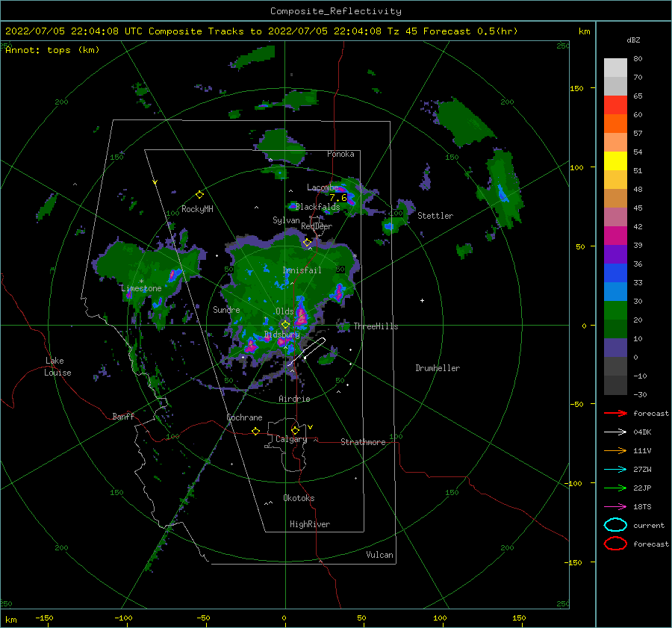
Task: Select the cyan current ellipse symbol
Action: 615,525
